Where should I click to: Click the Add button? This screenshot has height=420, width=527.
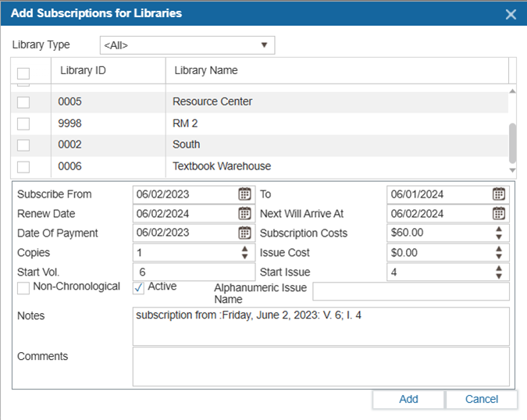pyautogui.click(x=408, y=399)
